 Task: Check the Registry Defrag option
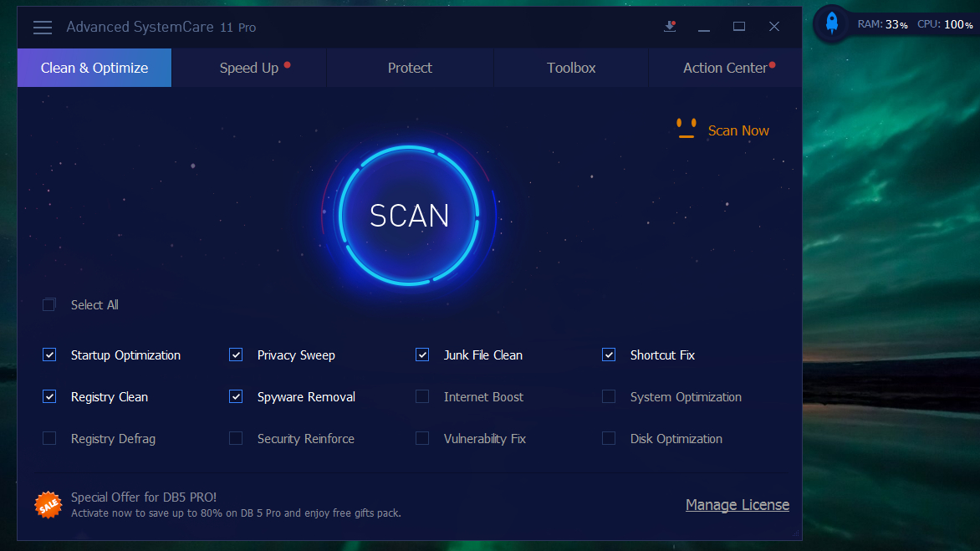tap(48, 438)
